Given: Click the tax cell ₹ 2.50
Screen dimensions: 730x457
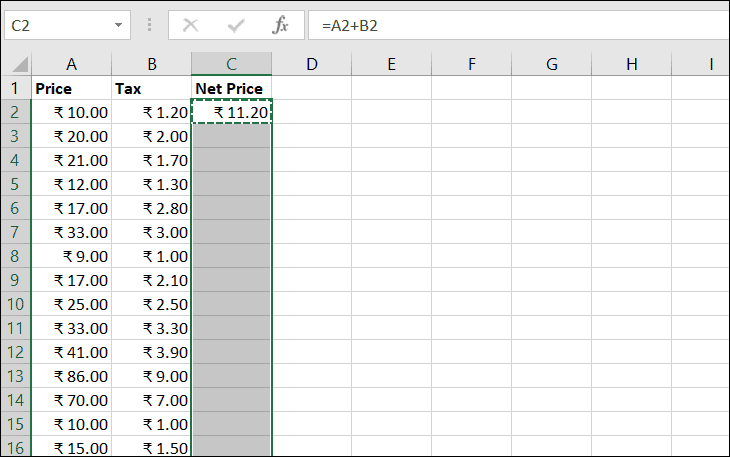Looking at the screenshot, I should pyautogui.click(x=151, y=304).
